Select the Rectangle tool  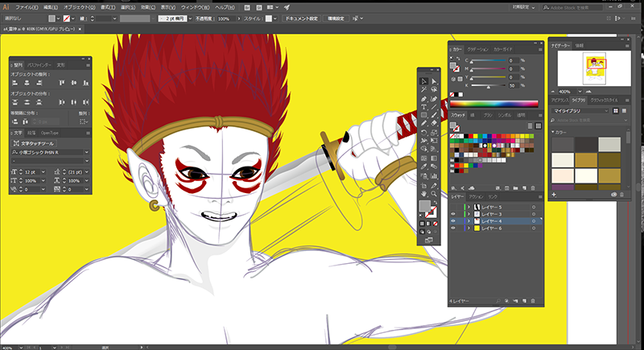pyautogui.click(x=424, y=115)
